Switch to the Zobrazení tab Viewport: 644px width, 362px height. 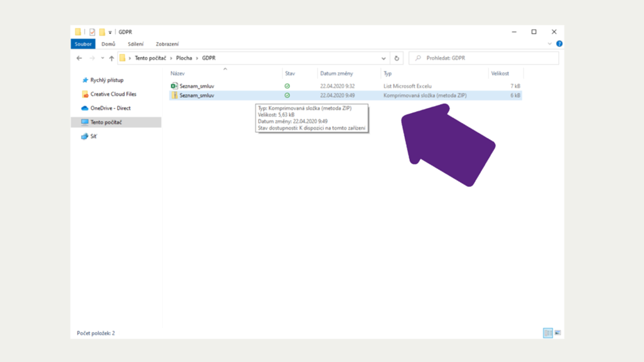(167, 44)
